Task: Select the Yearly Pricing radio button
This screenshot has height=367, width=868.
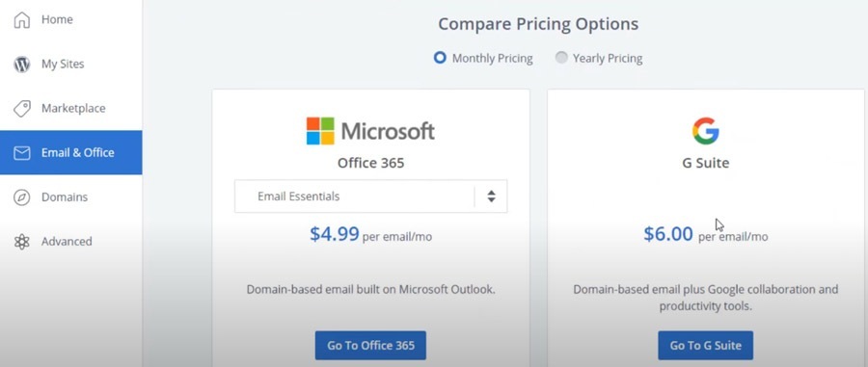Action: point(561,58)
